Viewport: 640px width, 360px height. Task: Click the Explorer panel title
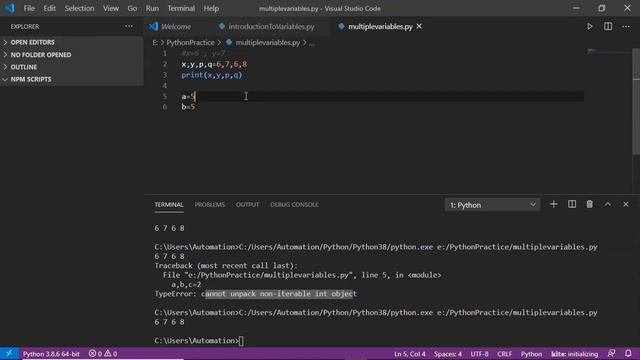tap(25, 27)
